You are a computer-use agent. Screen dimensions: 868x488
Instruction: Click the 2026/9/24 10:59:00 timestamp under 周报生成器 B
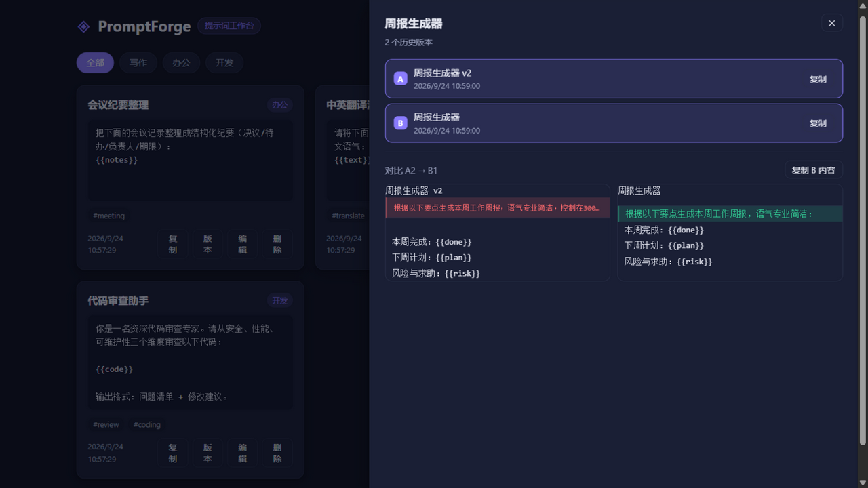click(x=447, y=131)
